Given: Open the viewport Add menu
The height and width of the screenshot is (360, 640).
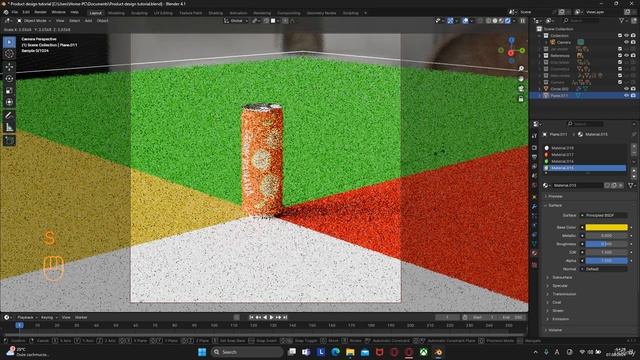Looking at the screenshot, I should [x=88, y=20].
